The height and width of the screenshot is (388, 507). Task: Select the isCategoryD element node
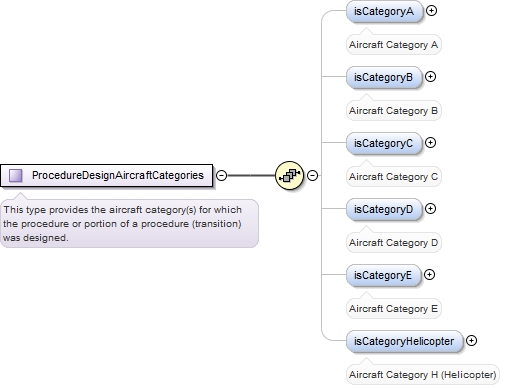pos(384,209)
